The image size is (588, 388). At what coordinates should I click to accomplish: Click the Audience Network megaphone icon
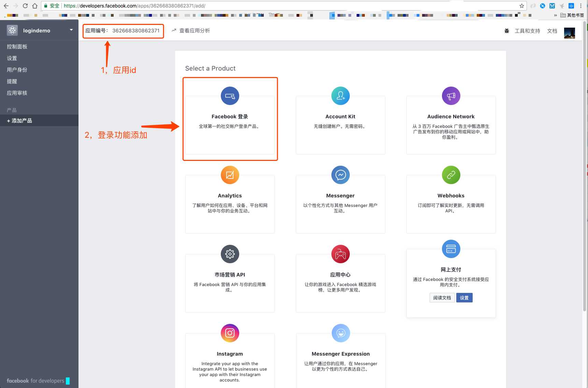coord(451,96)
